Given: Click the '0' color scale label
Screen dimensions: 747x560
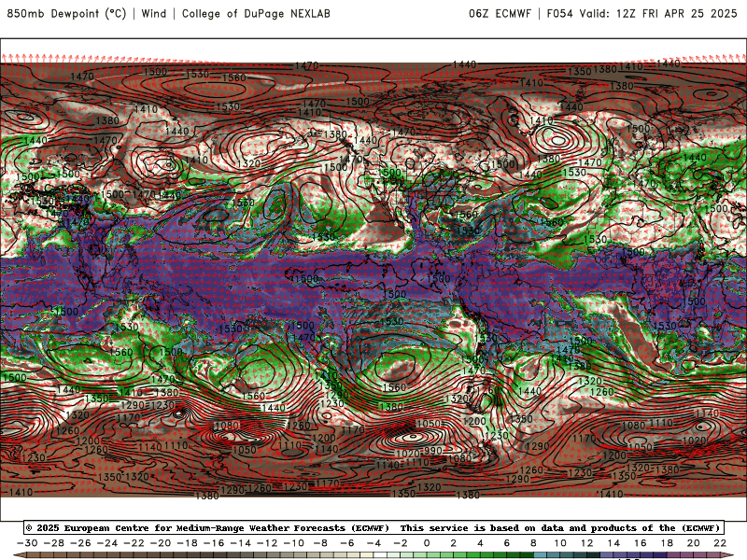Looking at the screenshot, I should pyautogui.click(x=427, y=543).
